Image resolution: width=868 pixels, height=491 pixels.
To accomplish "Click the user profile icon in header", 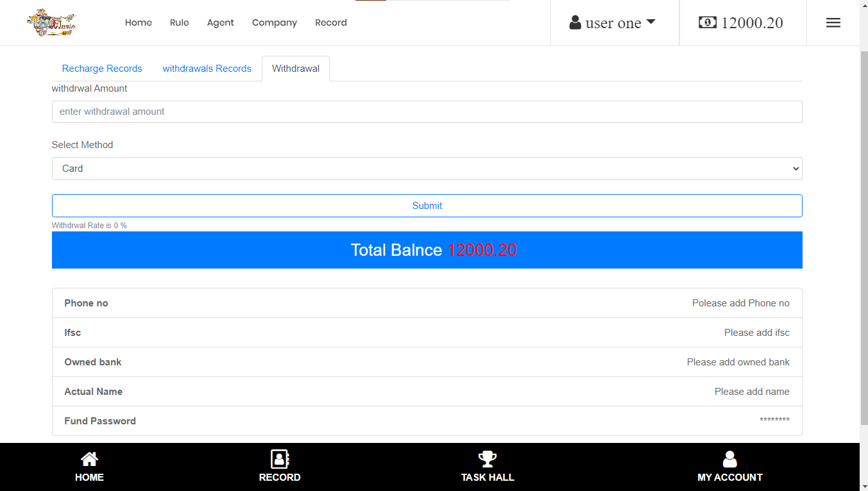I will click(x=575, y=23).
